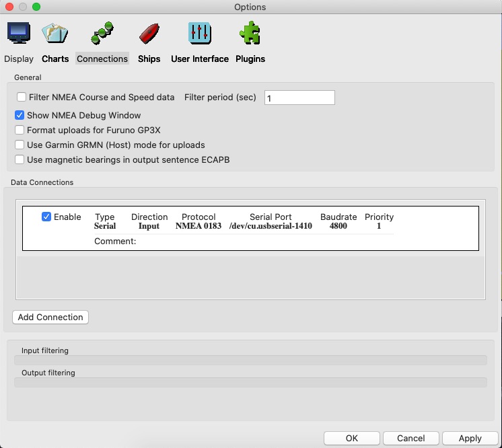Open User Interface sliders icon
The image size is (502, 448).
pos(200,33)
